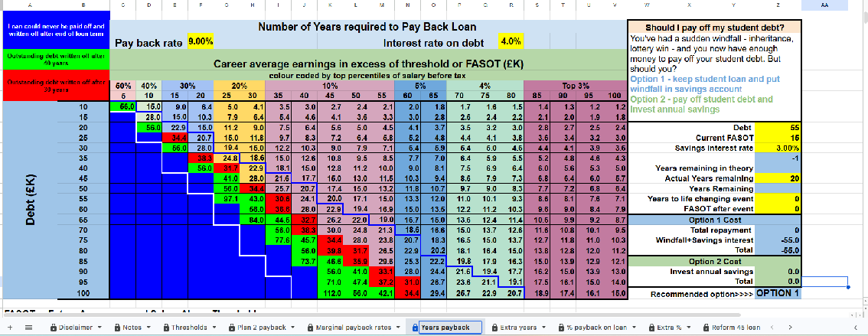Switch to Reform 45 loan sheet
The height and width of the screenshot is (336, 868).
[x=733, y=327]
